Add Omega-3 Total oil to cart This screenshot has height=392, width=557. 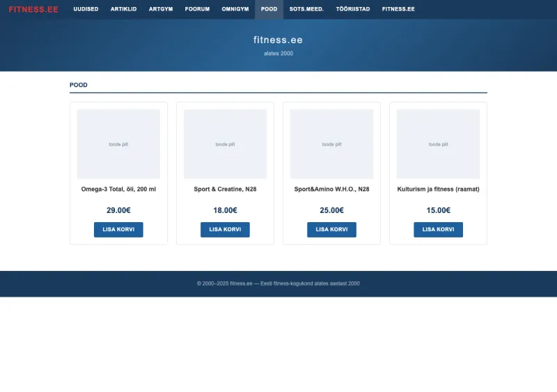coord(118,230)
